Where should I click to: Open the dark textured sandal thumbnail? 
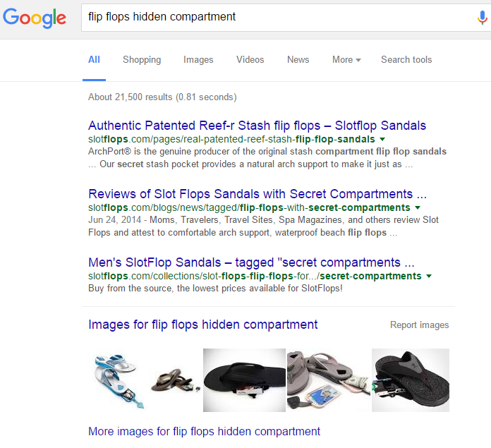[411, 380]
